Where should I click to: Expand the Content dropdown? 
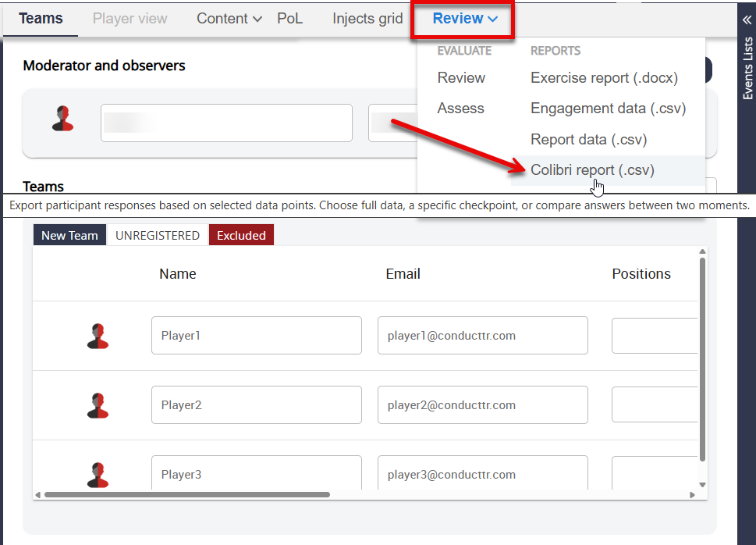(229, 19)
